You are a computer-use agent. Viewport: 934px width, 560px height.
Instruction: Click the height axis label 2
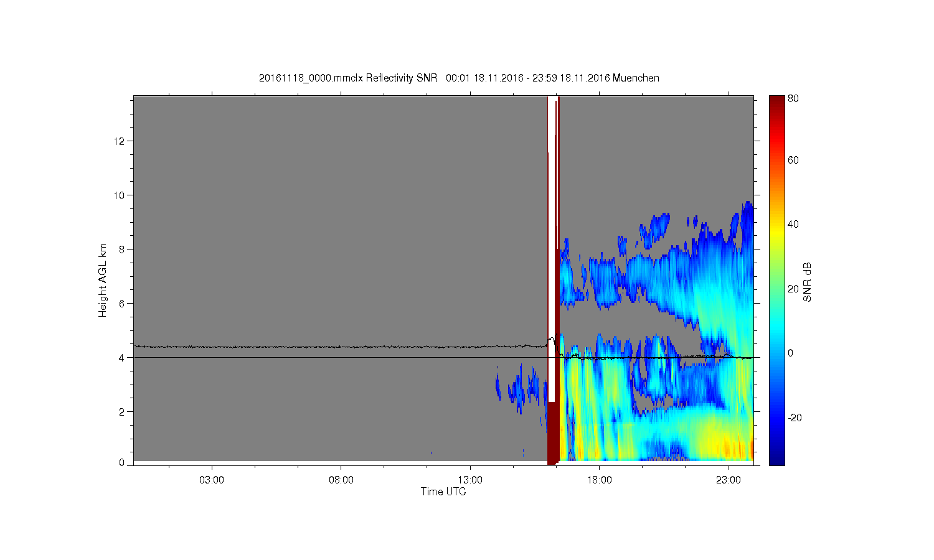coord(122,412)
